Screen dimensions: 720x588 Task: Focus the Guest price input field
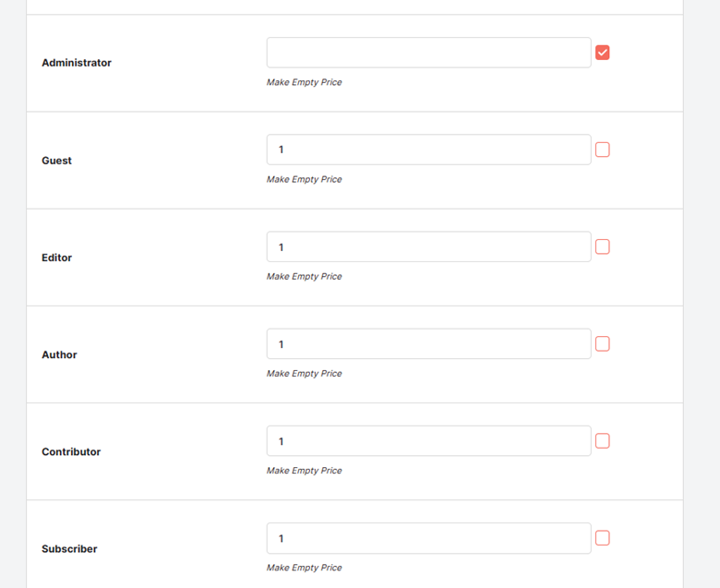point(429,150)
